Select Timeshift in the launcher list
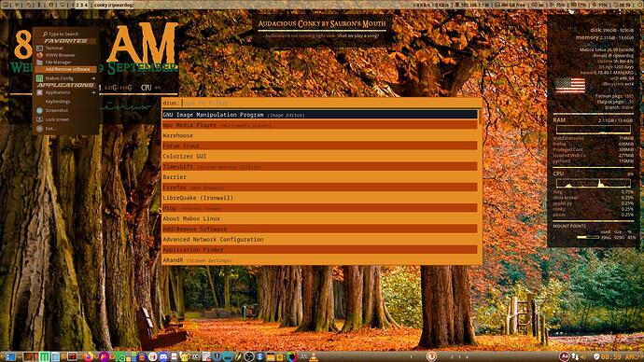Screen dimensions: 644x362 [320, 167]
